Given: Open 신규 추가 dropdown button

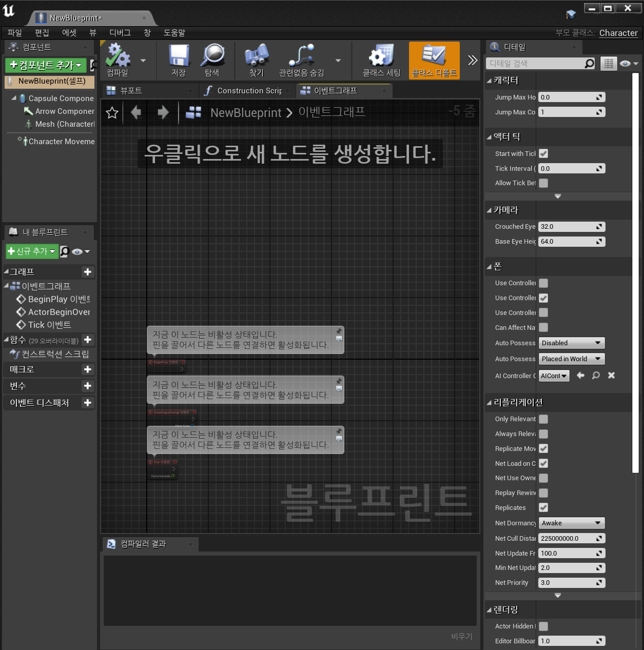Looking at the screenshot, I should click(x=31, y=251).
